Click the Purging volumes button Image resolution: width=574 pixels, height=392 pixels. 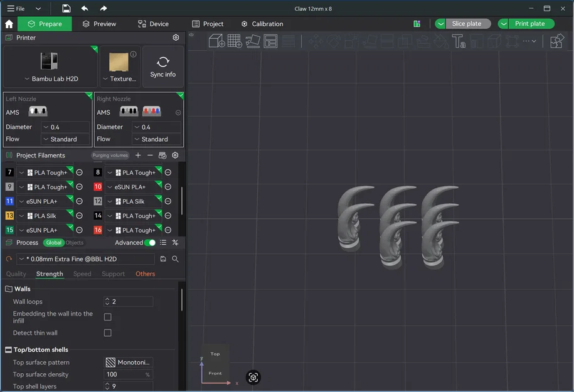pos(110,155)
